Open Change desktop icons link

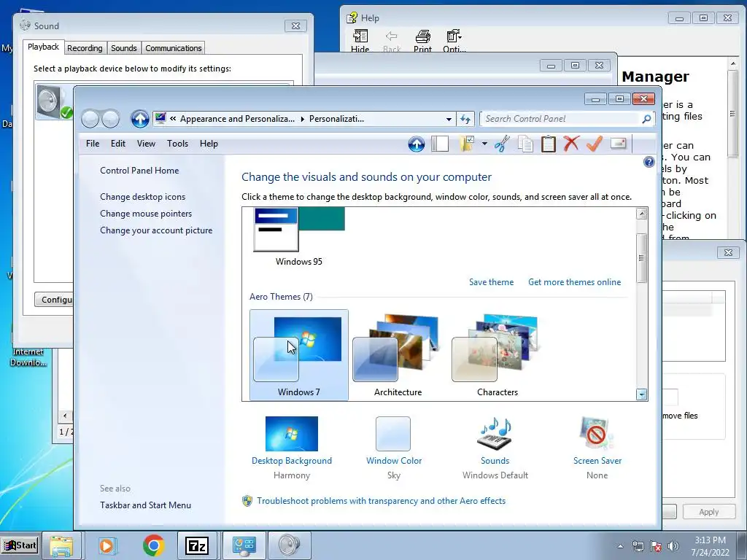click(x=142, y=197)
